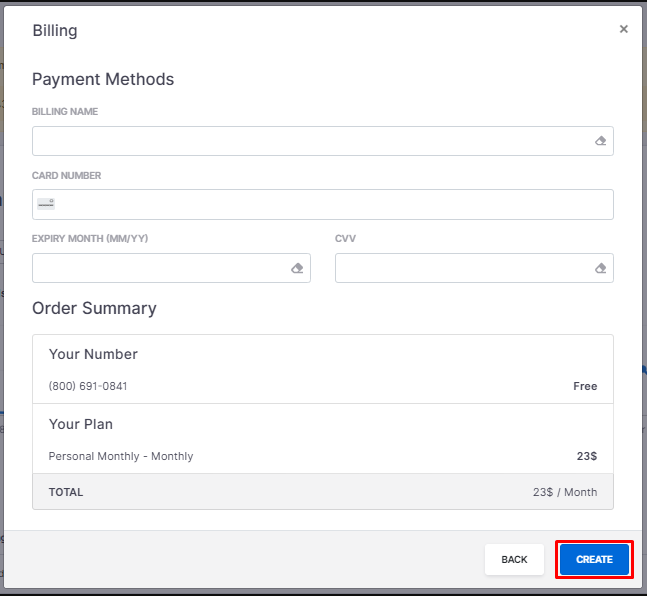Screen dimensions: 647x596
Task: Clear the CVV with eraser icon
Action: click(x=600, y=268)
